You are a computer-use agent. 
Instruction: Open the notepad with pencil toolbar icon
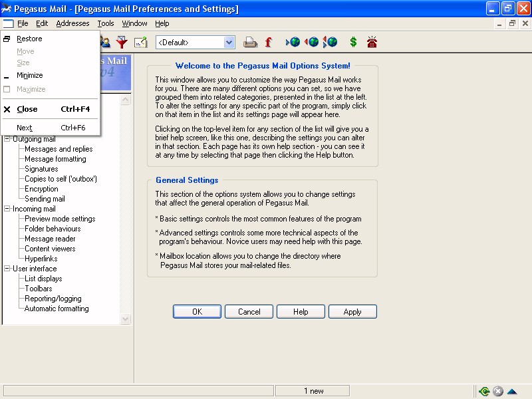(141, 42)
